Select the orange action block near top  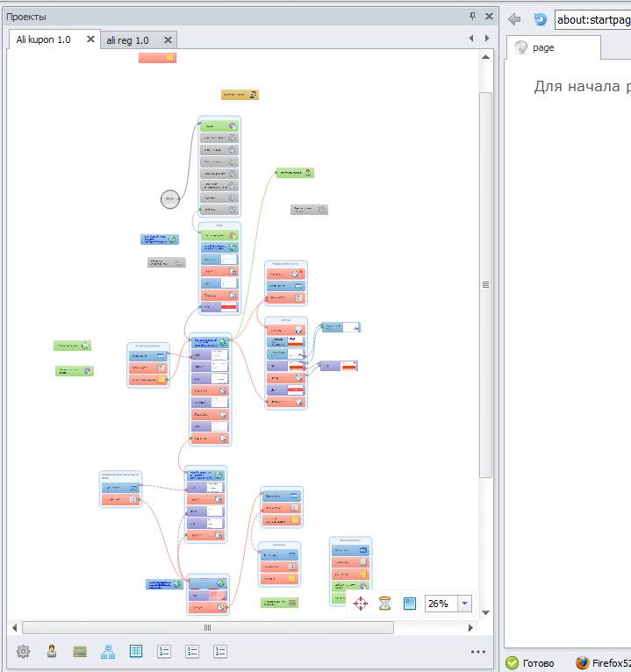(x=240, y=95)
